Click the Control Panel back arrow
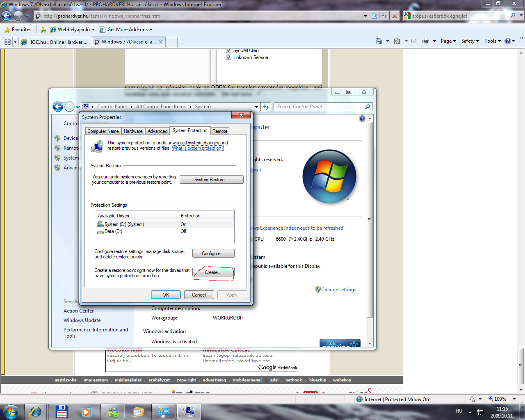The height and width of the screenshot is (420, 525). coord(58,107)
